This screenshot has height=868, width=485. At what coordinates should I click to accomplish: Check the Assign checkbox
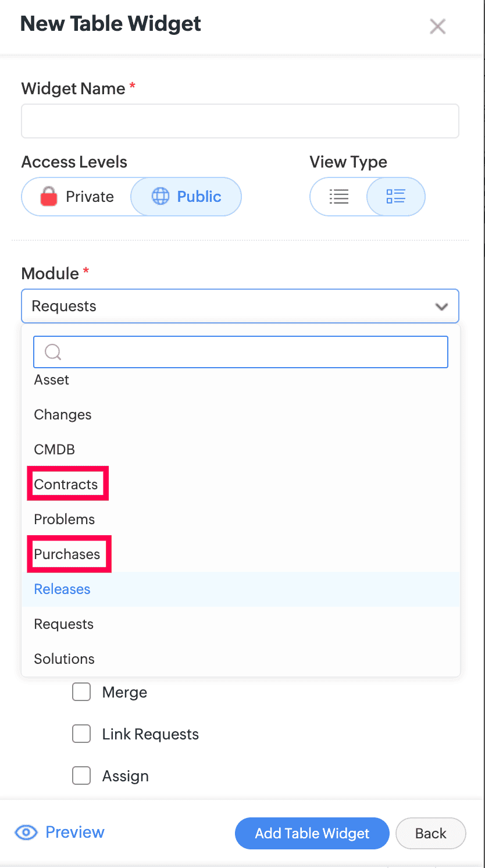tap(81, 776)
